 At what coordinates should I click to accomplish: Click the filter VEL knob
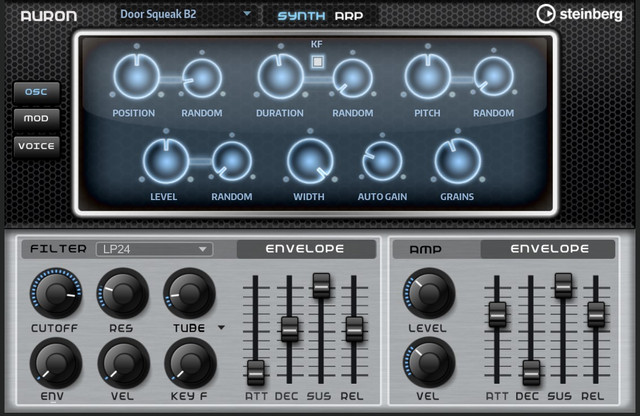point(124,363)
